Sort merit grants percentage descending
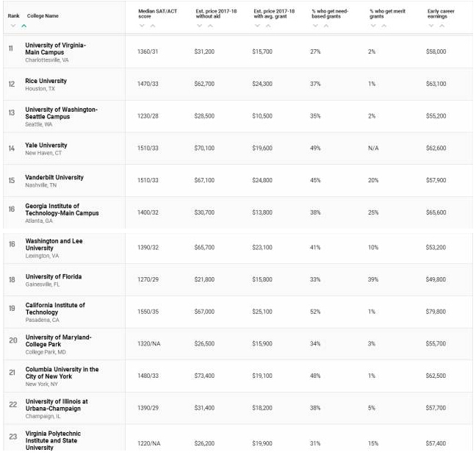Image resolution: width=476 pixels, height=455 pixels. click(x=373, y=26)
